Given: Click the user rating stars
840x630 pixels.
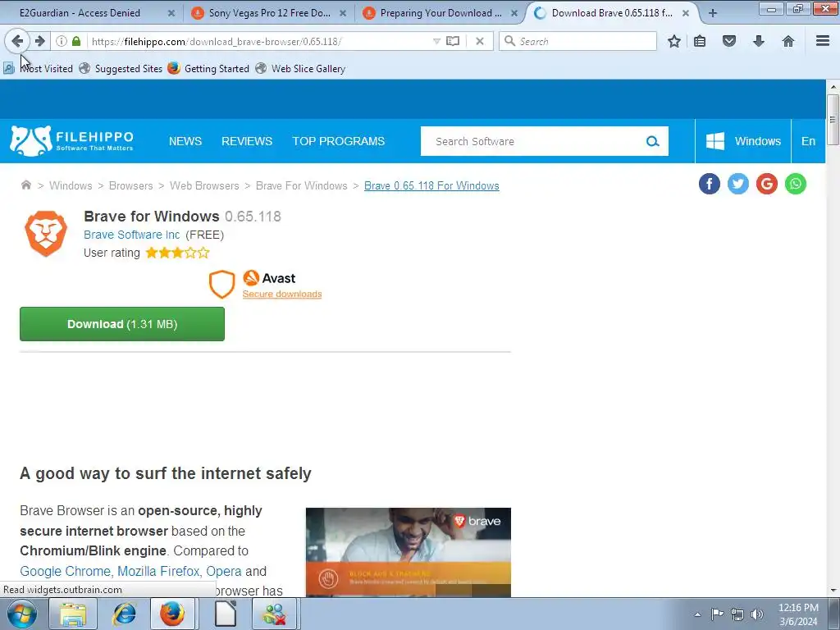Looking at the screenshot, I should [177, 253].
